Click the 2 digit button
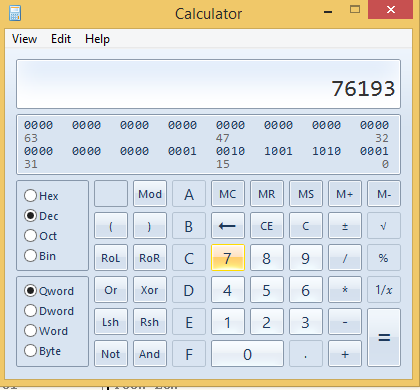The image size is (420, 390). tap(267, 322)
